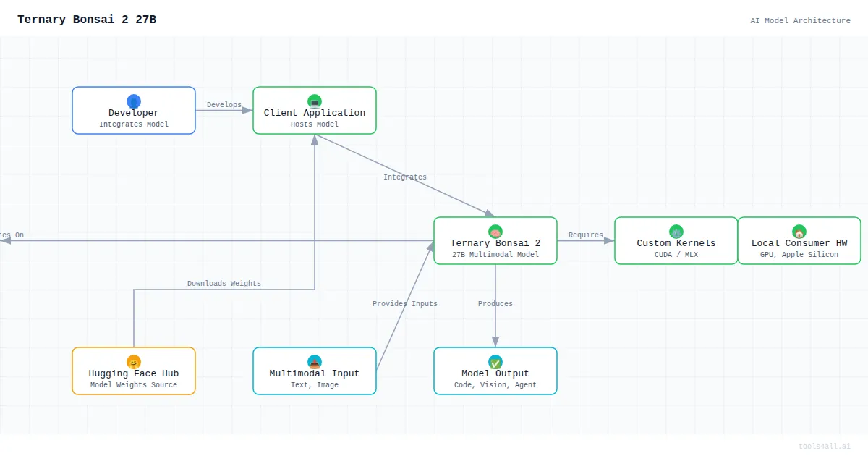Click the "Requires" edge label
The width and height of the screenshot is (868, 456).
[586, 235]
